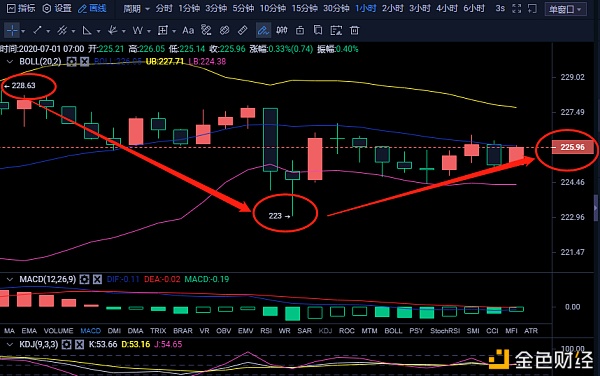Expand the wave tool options arrow
This screenshot has height=376, width=600.
[x=149, y=31]
